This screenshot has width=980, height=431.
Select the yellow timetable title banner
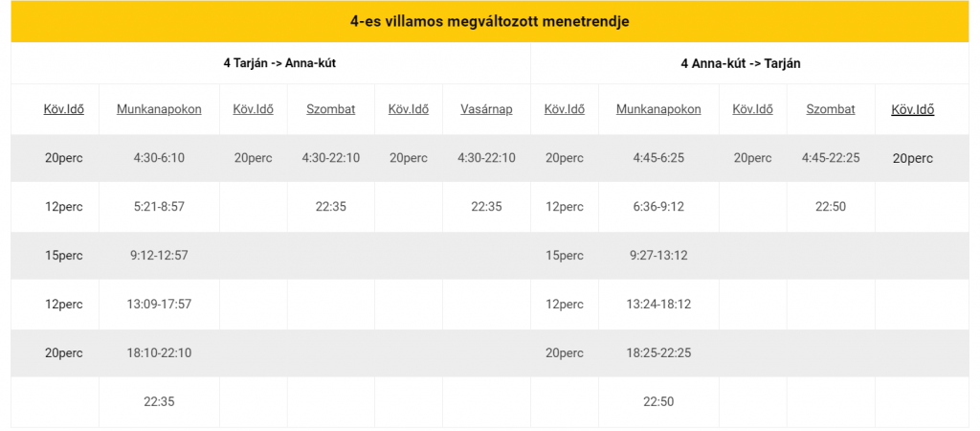tap(490, 20)
